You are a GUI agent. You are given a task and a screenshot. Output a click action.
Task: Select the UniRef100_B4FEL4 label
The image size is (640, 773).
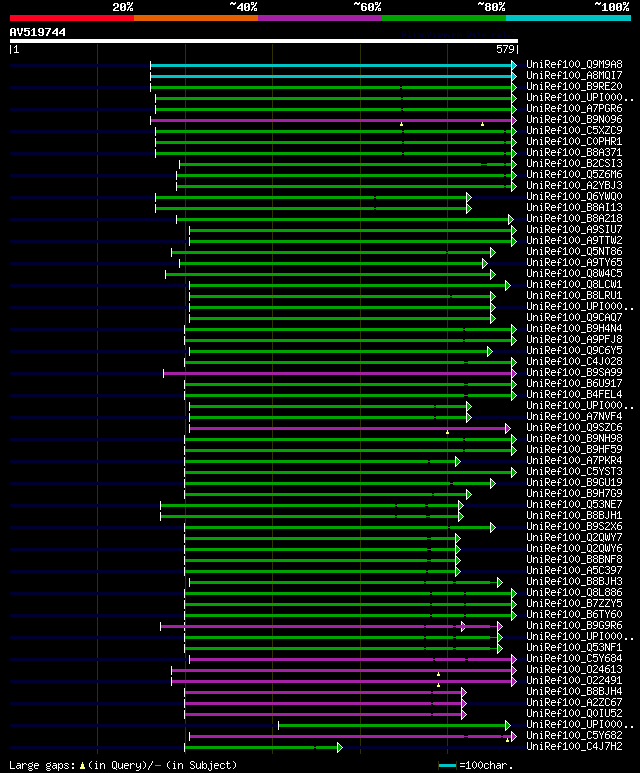pos(574,394)
